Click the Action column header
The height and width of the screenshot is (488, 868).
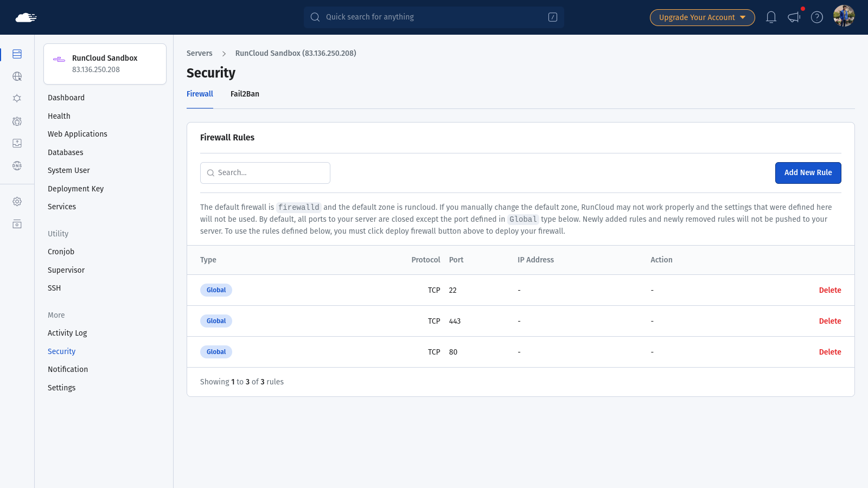coord(661,260)
